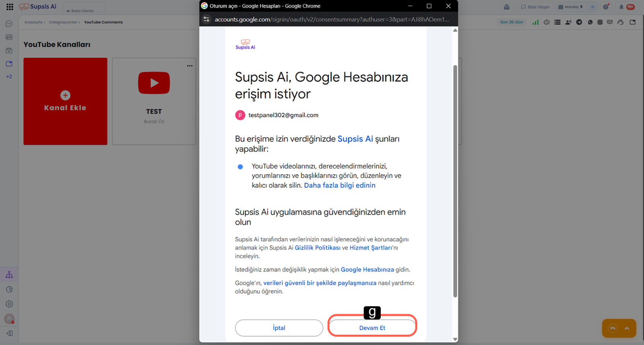Image resolution: width=644 pixels, height=345 pixels.
Task: Open the Telegram integration icon
Action: pyautogui.click(x=579, y=22)
